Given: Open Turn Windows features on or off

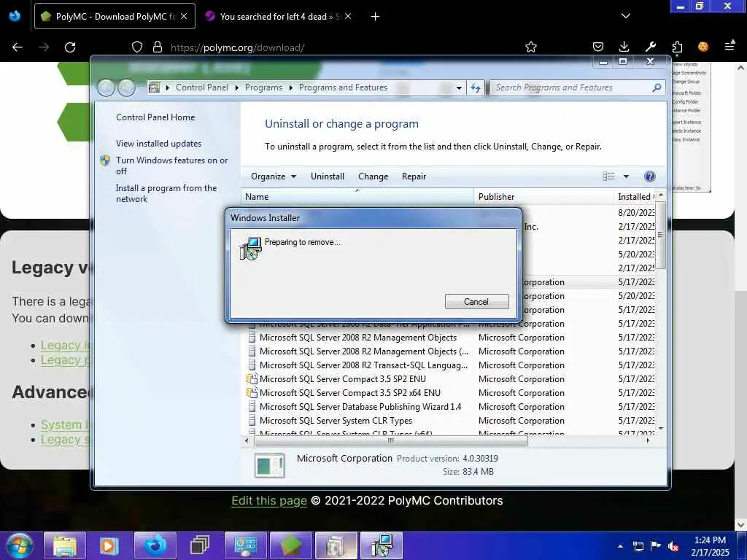Looking at the screenshot, I should pyautogui.click(x=171, y=166).
